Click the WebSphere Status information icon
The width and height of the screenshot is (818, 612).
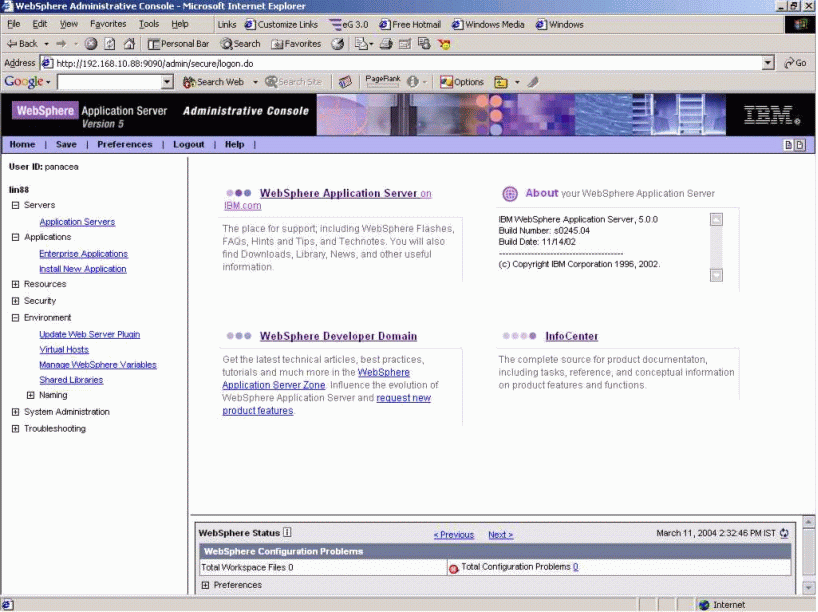pyautogui.click(x=287, y=532)
